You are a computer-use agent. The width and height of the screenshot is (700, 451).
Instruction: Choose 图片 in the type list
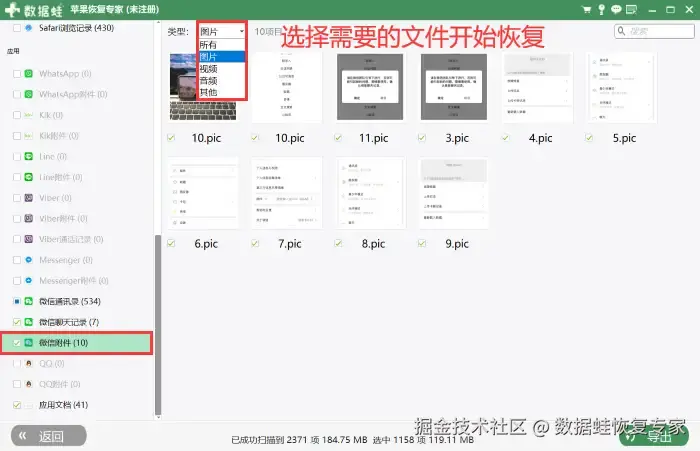(222, 57)
